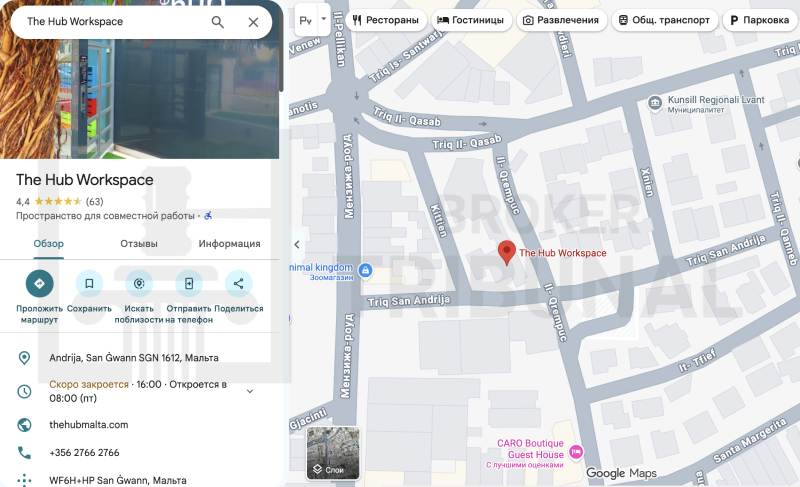Click the Общ. транспорт filter chip
The image size is (800, 487).
[664, 20]
